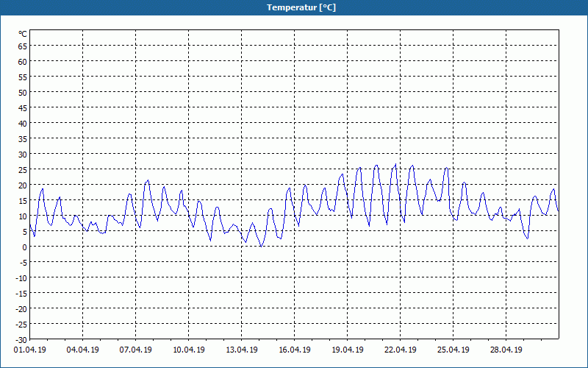Select the 10.04.19 date label
The image size is (588, 368).
189,350
